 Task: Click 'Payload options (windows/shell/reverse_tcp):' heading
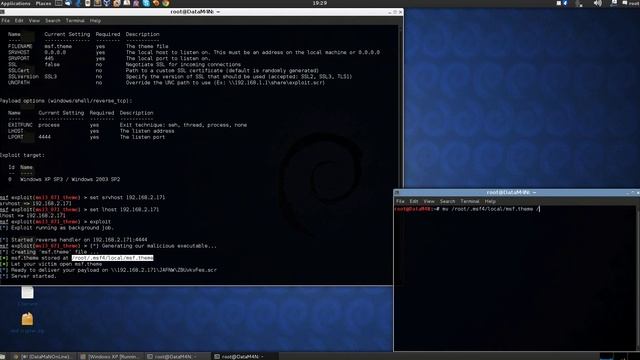(x=66, y=101)
